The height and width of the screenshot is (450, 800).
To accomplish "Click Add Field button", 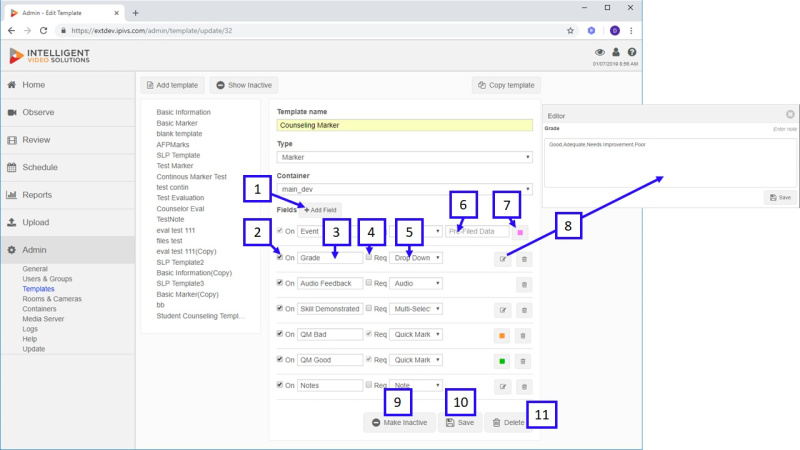I will click(320, 210).
